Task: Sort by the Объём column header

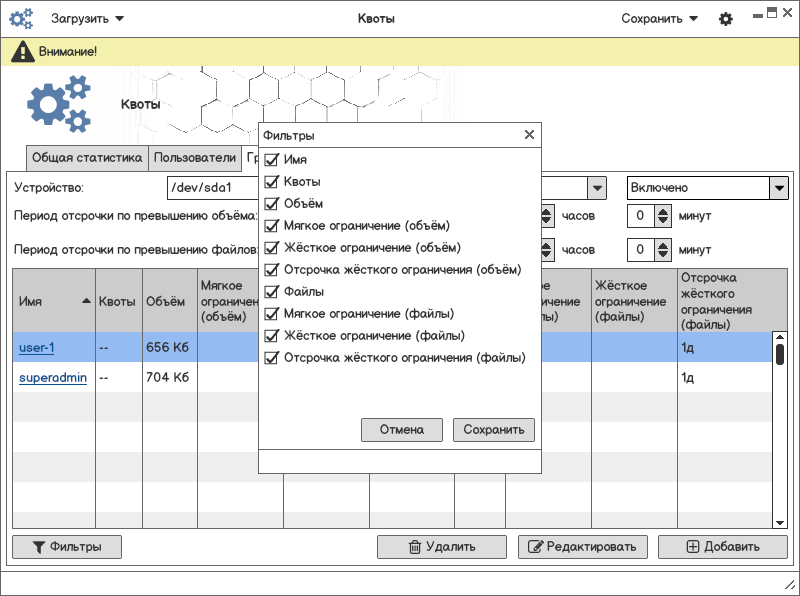Action: (x=170, y=301)
